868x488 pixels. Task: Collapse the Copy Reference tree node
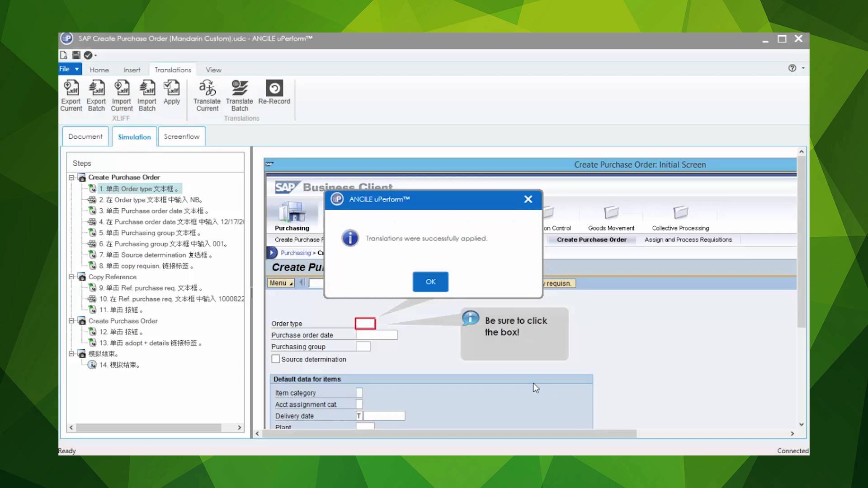click(71, 277)
